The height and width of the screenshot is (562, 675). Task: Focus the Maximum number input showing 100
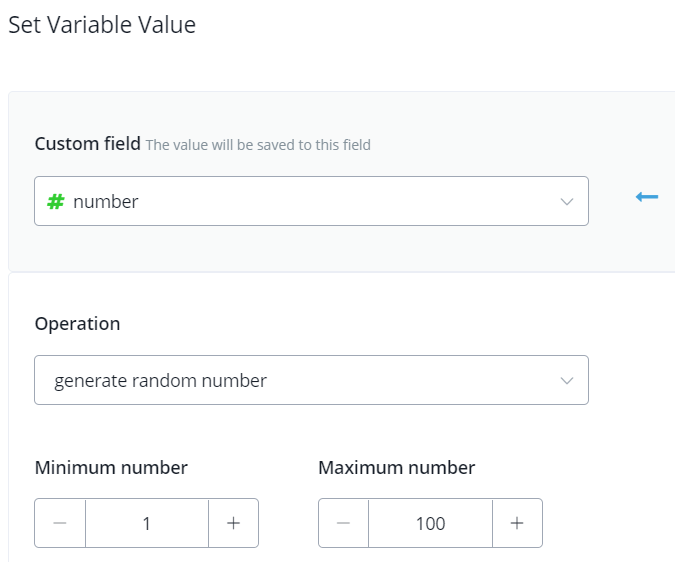tap(430, 523)
